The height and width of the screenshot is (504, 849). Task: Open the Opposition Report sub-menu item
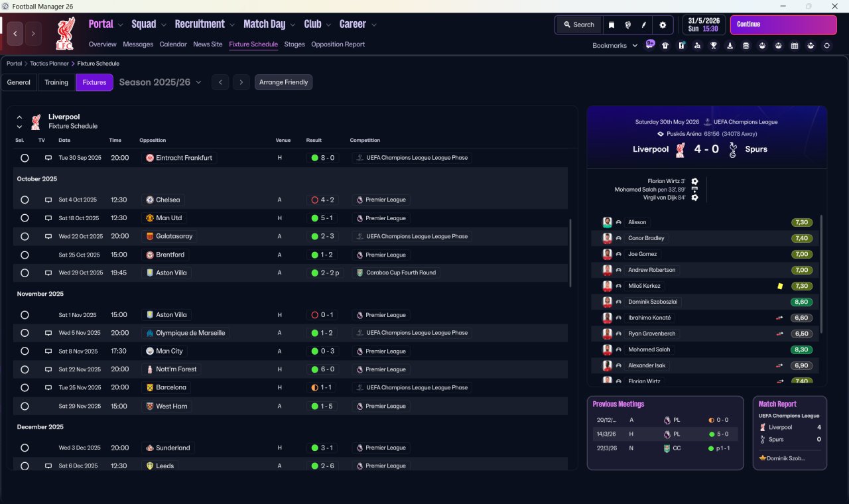point(338,44)
